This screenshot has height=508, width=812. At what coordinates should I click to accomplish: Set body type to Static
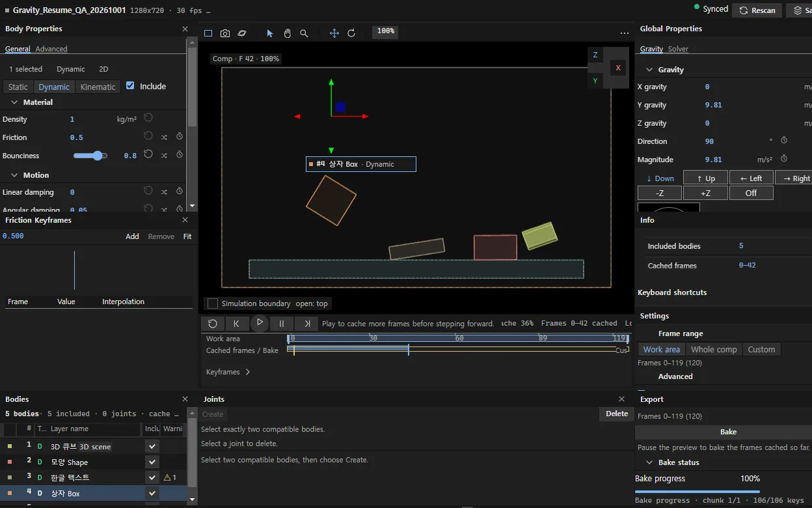pos(18,87)
